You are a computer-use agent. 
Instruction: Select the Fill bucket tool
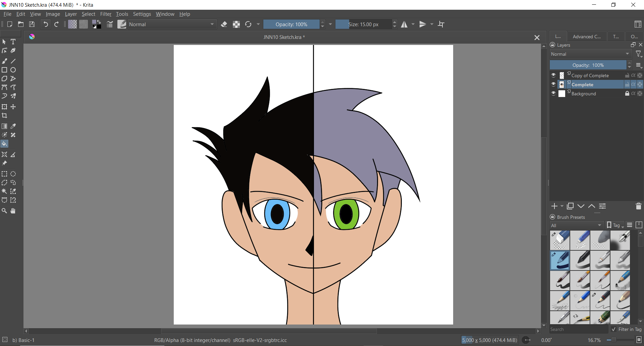[x=4, y=144]
